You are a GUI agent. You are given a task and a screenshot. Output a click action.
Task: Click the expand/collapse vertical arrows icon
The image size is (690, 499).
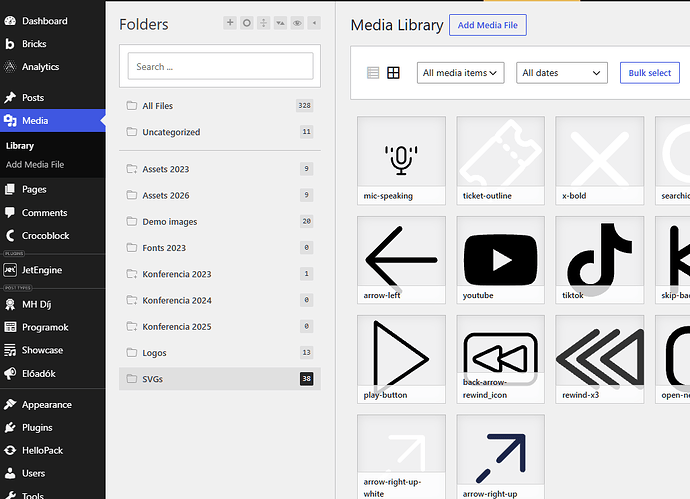tap(264, 23)
